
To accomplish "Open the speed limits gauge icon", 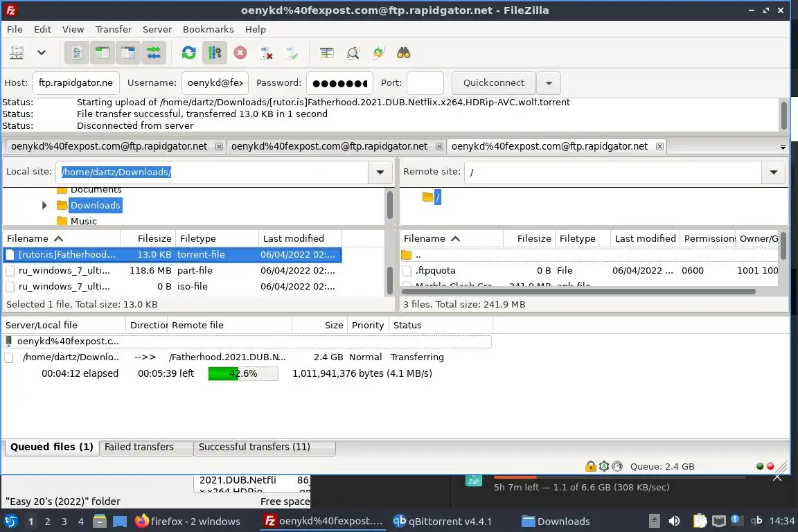I will point(617,465).
